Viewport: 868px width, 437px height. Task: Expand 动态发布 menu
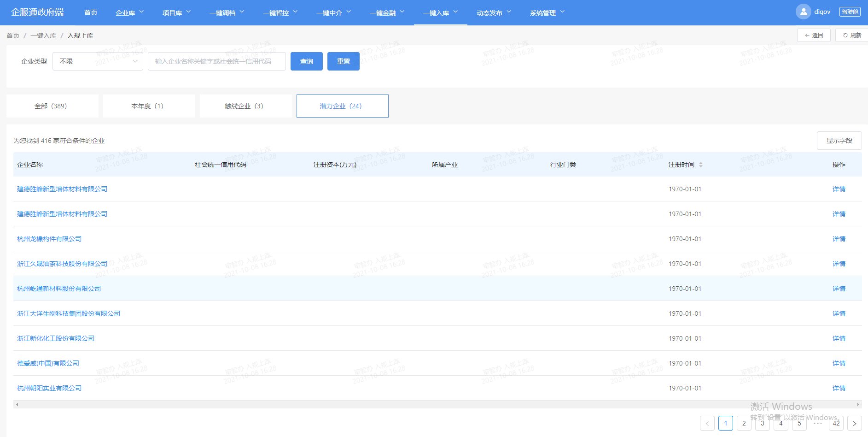coord(494,12)
